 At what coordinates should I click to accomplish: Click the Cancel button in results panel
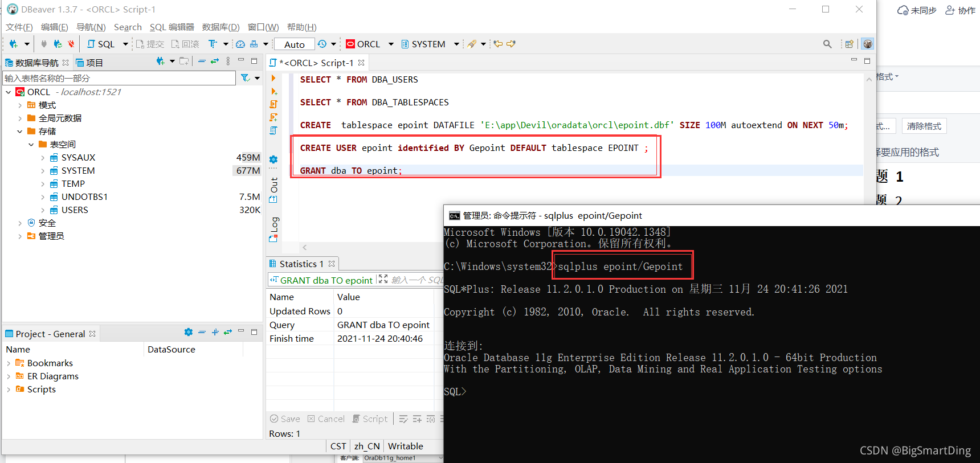326,419
